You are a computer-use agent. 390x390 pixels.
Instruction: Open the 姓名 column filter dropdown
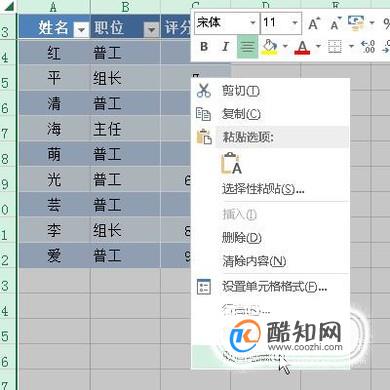click(x=81, y=30)
